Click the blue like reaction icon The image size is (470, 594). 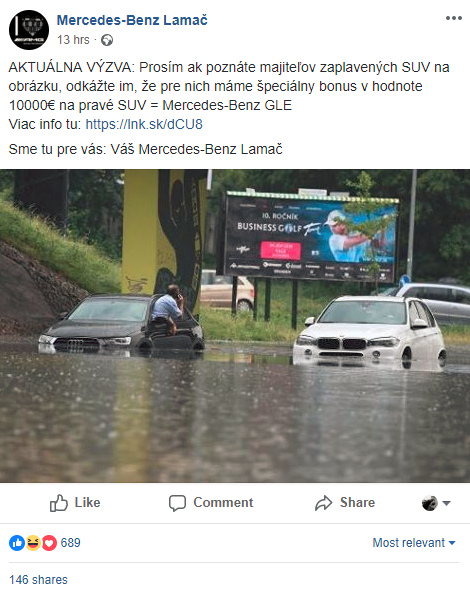17,543
